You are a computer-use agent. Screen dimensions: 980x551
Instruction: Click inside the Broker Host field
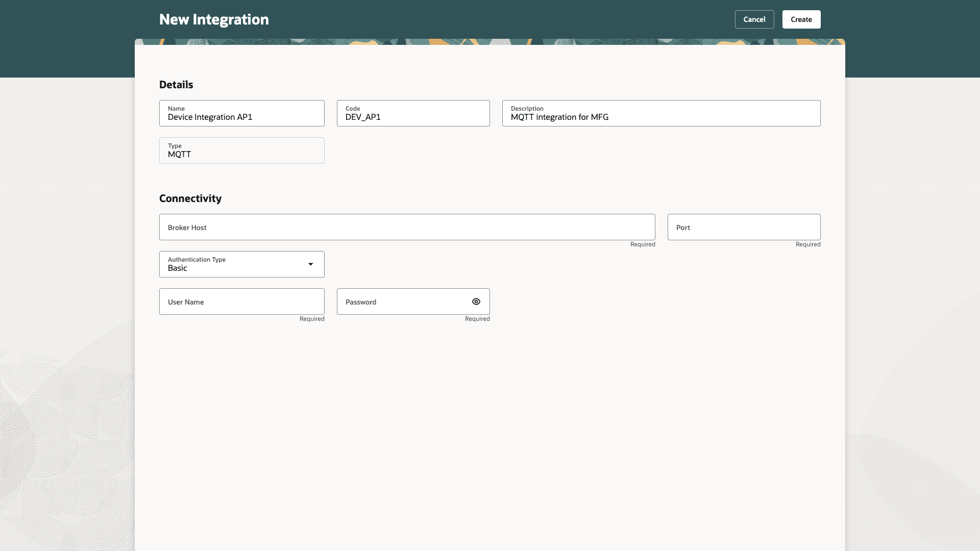coord(357,228)
